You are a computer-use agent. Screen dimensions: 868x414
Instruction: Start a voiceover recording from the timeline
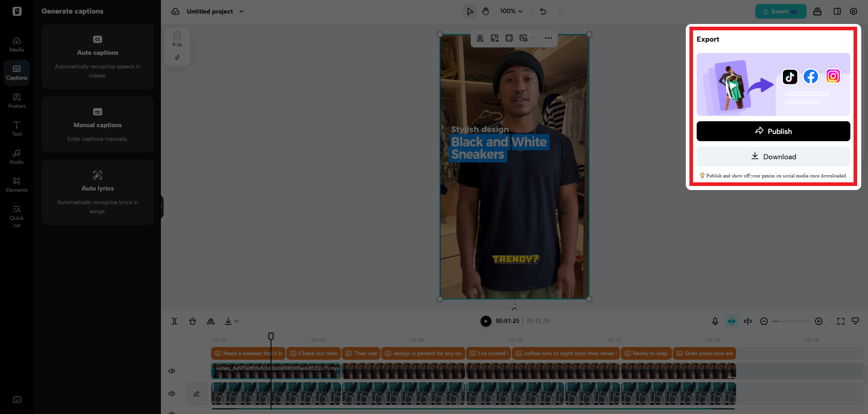[715, 321]
